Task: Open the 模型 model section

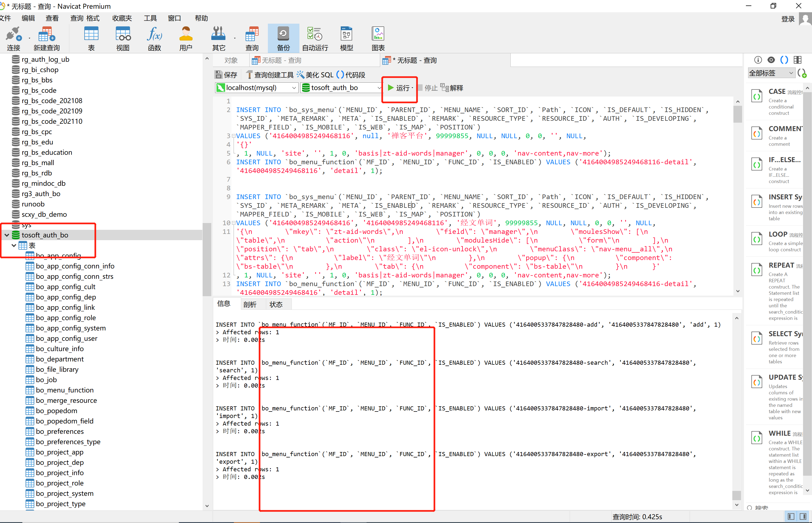Action: coord(347,38)
